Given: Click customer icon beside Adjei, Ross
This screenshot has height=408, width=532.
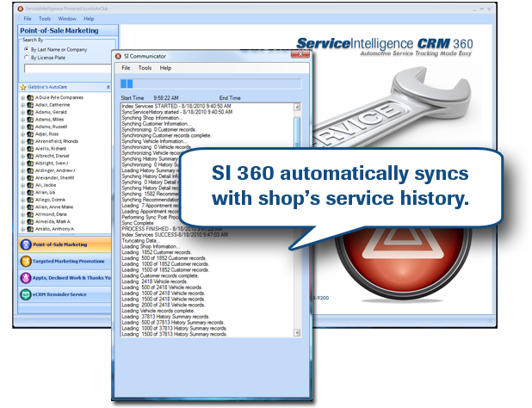Looking at the screenshot, I should 30,134.
